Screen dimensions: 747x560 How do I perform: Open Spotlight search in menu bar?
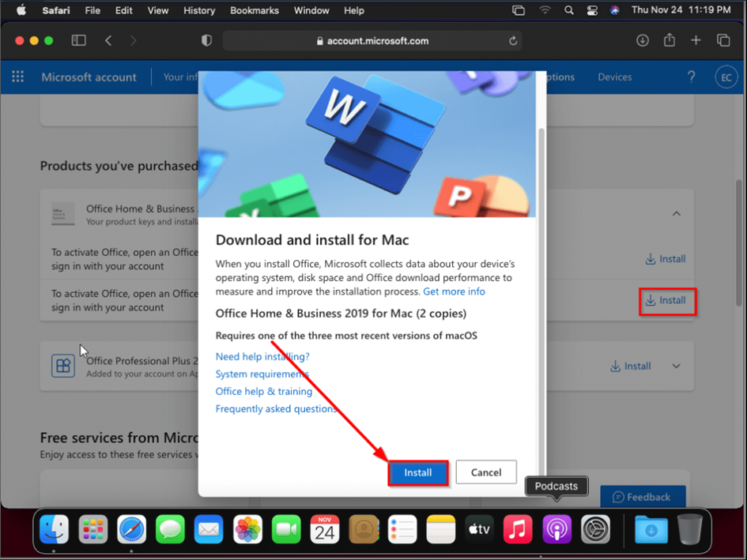click(569, 10)
